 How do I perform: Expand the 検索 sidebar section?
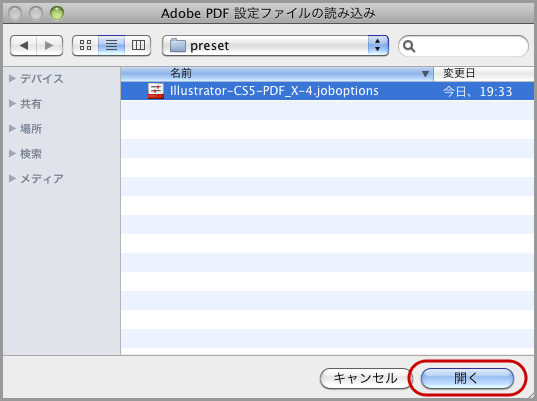pos(12,153)
